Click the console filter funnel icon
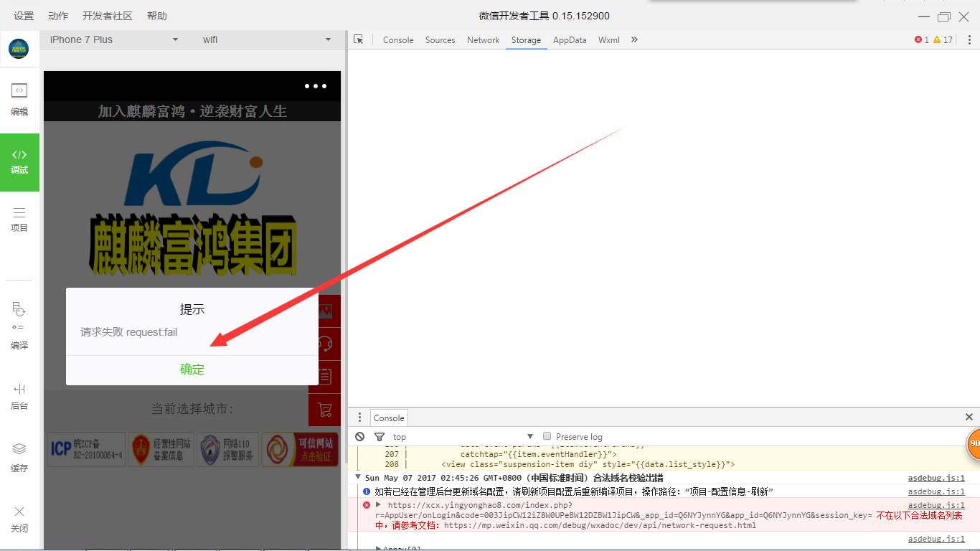The image size is (980, 551). pyautogui.click(x=380, y=436)
